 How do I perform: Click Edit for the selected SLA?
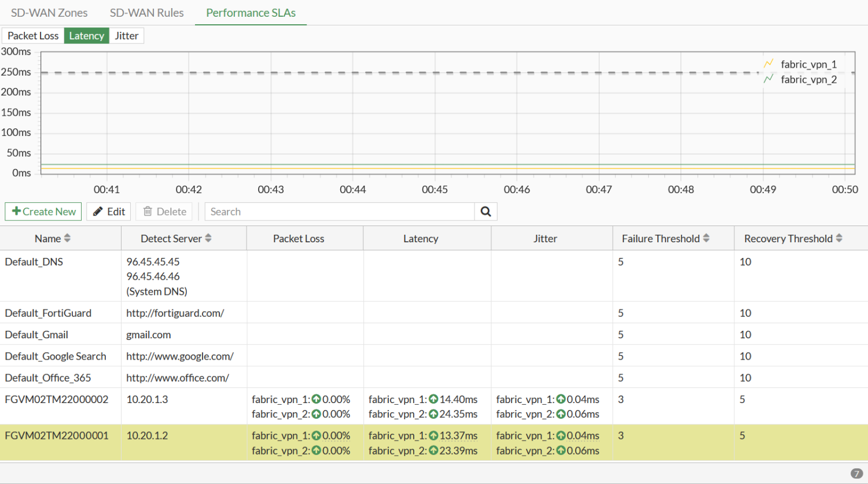coord(109,212)
